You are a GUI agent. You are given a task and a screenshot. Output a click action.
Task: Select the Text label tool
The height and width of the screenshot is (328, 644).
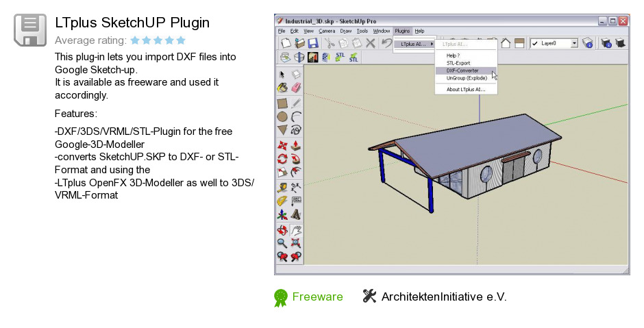pos(296,201)
